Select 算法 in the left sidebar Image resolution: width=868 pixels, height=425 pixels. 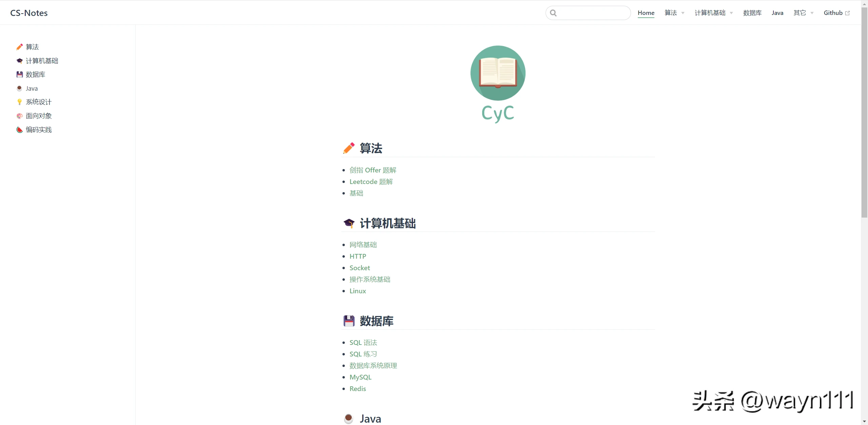(32, 47)
